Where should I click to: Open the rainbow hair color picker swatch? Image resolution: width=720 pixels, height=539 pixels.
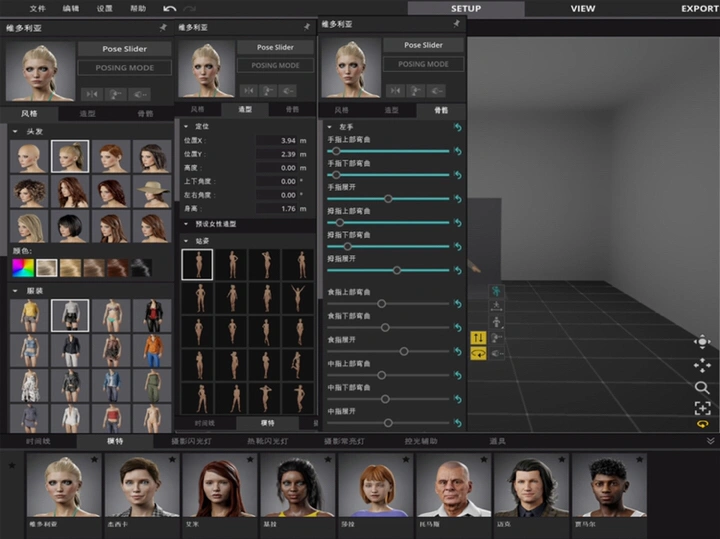pyautogui.click(x=22, y=267)
